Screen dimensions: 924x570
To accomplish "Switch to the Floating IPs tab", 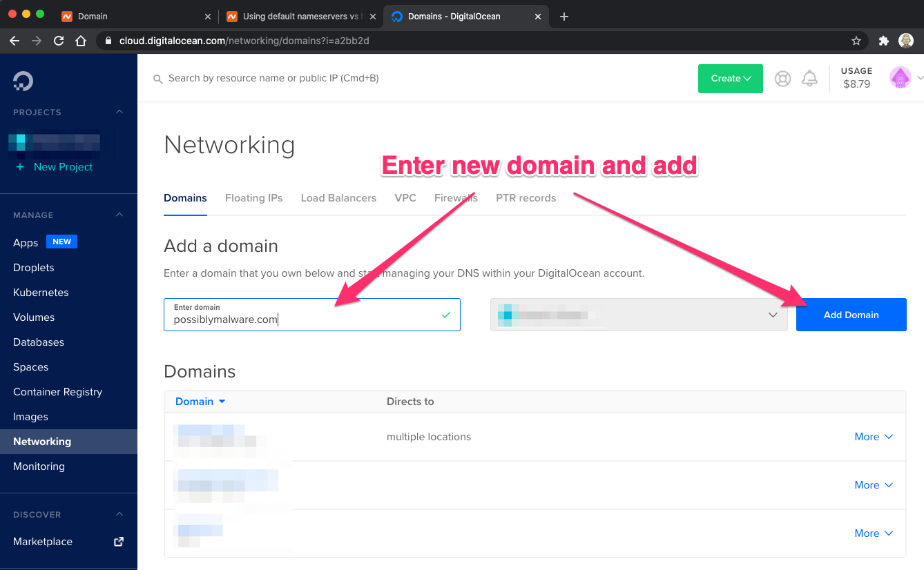I will click(254, 198).
